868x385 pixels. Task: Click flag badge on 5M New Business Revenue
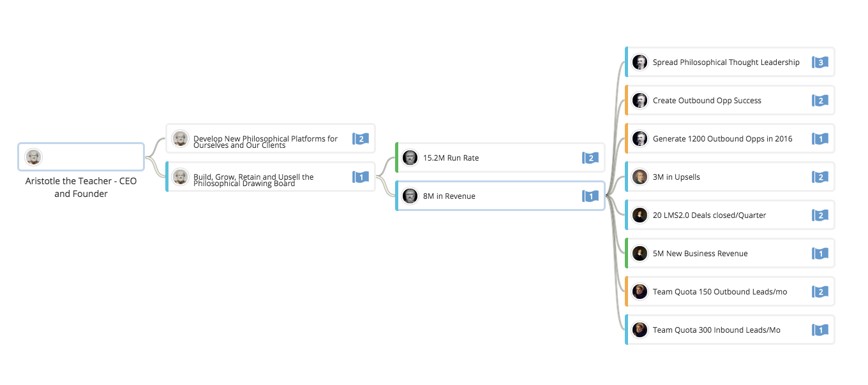pyautogui.click(x=819, y=254)
